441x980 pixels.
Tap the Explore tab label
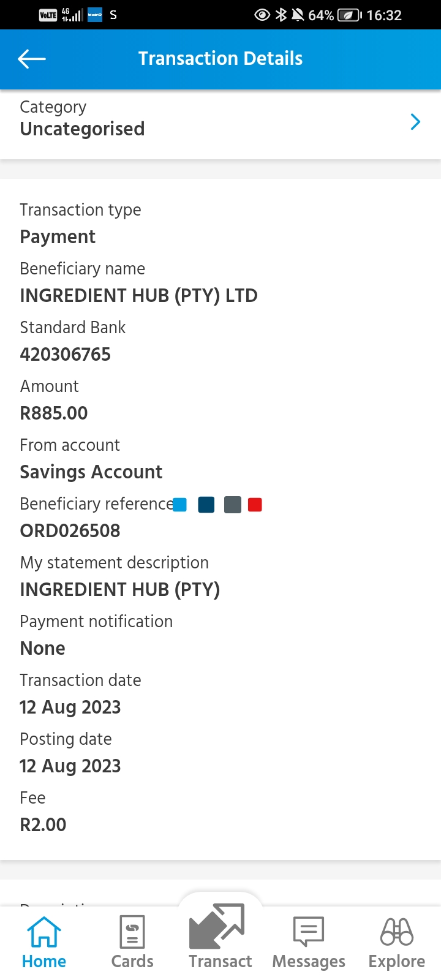397,962
